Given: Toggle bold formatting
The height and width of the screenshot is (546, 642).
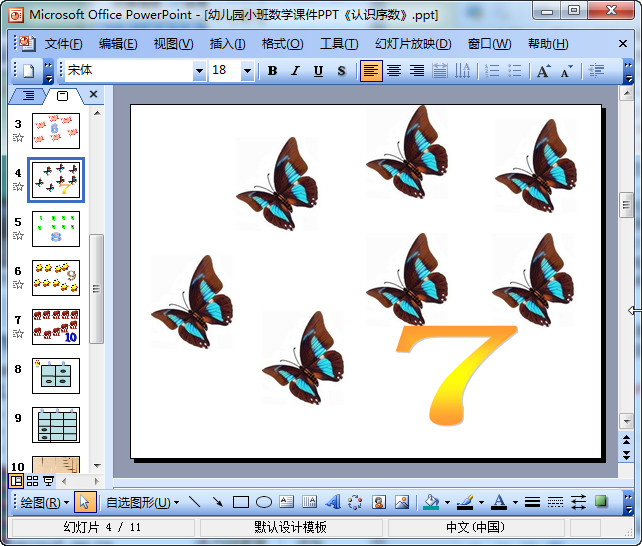Looking at the screenshot, I should [x=272, y=71].
